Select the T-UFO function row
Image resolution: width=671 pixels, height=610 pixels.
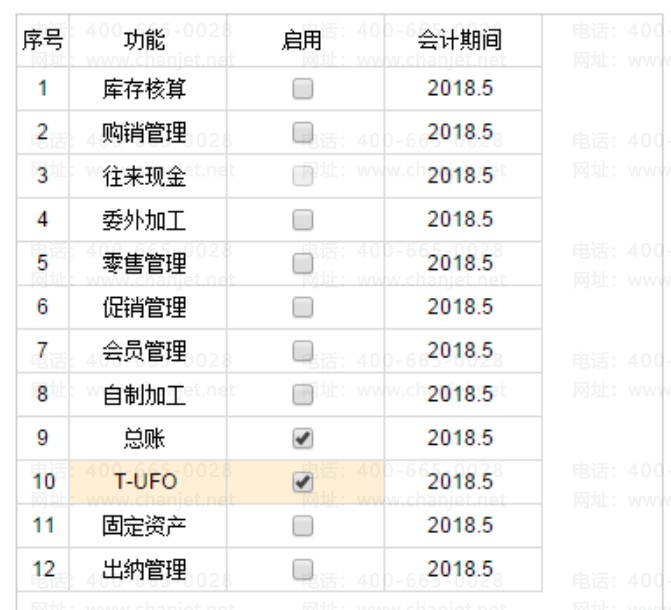[145, 482]
